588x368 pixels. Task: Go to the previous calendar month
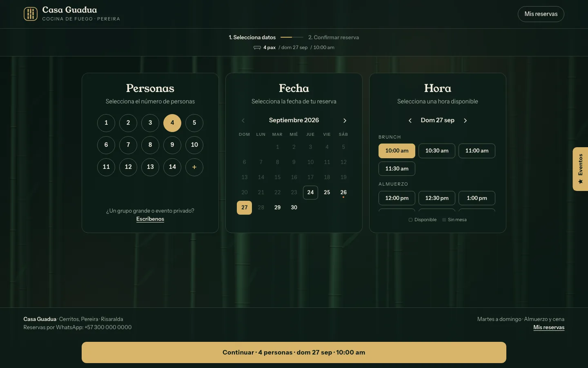click(x=243, y=120)
